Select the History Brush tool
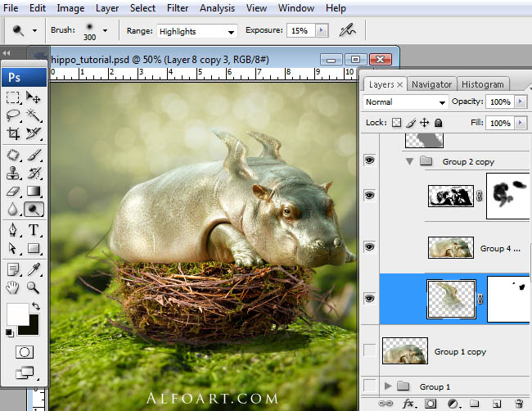This screenshot has height=411, width=532. point(34,173)
